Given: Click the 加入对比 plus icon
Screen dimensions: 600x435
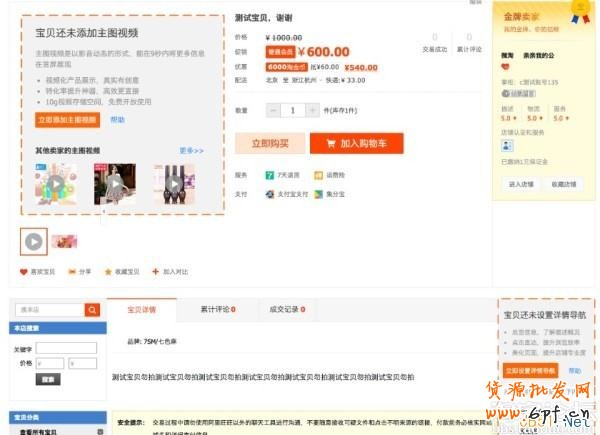Looking at the screenshot, I should 155,271.
